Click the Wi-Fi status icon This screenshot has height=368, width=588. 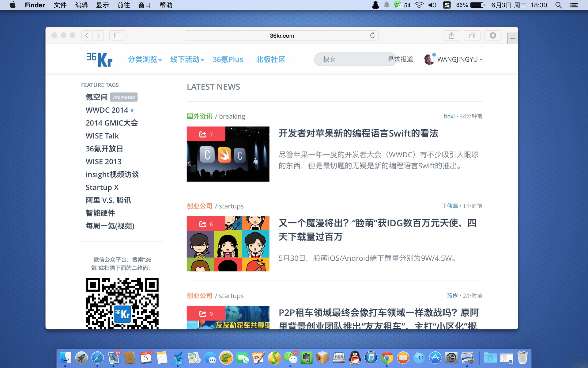419,5
